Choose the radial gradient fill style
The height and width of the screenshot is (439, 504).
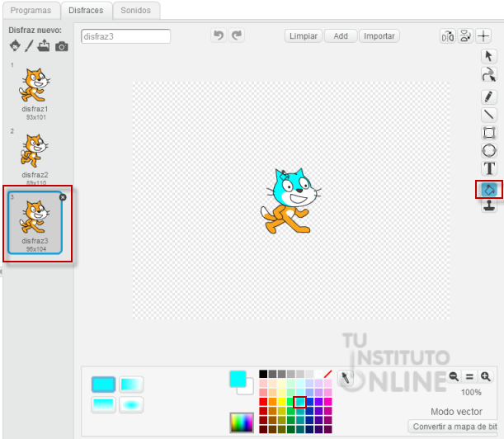coord(131,404)
